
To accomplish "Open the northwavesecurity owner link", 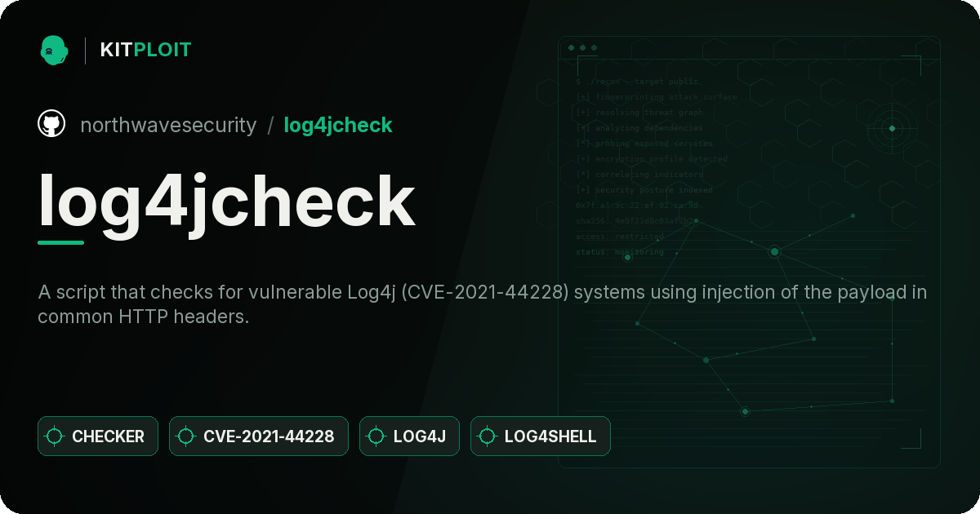I will 168,125.
